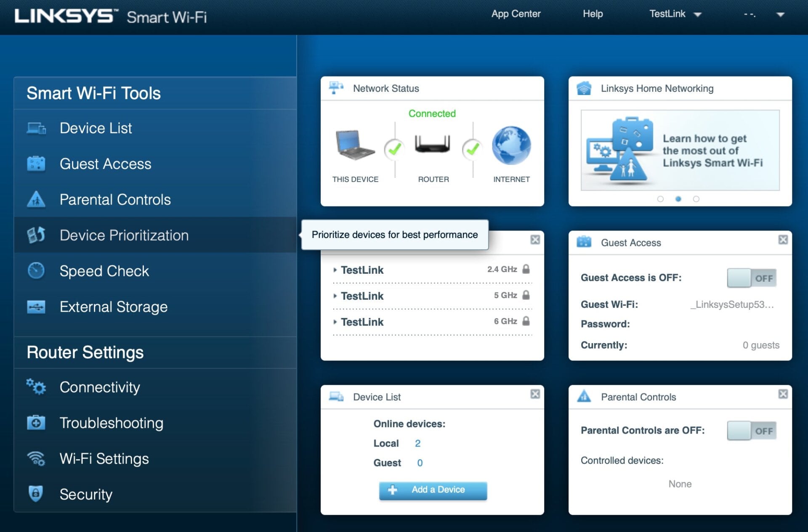Viewport: 808px width, 532px height.
Task: Click the Add a Device button
Action: 432,490
